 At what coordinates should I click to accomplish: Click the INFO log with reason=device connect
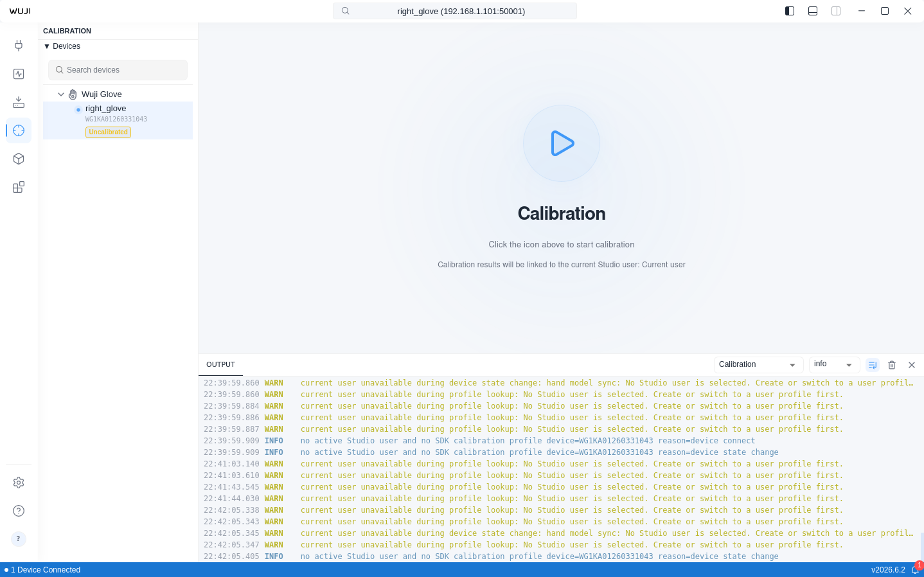tap(559, 441)
